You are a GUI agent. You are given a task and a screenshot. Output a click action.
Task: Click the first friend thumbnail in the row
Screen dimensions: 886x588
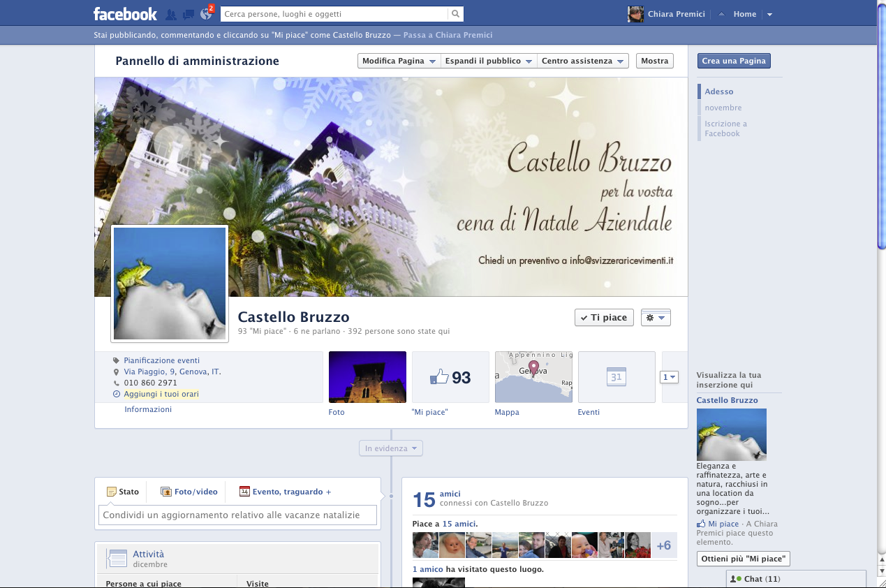click(425, 545)
